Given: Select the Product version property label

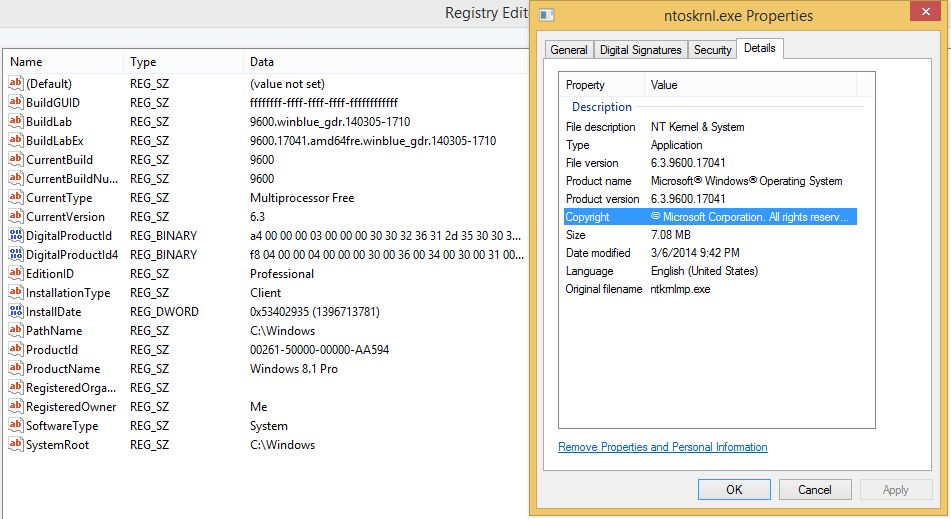Looking at the screenshot, I should pos(602,199).
